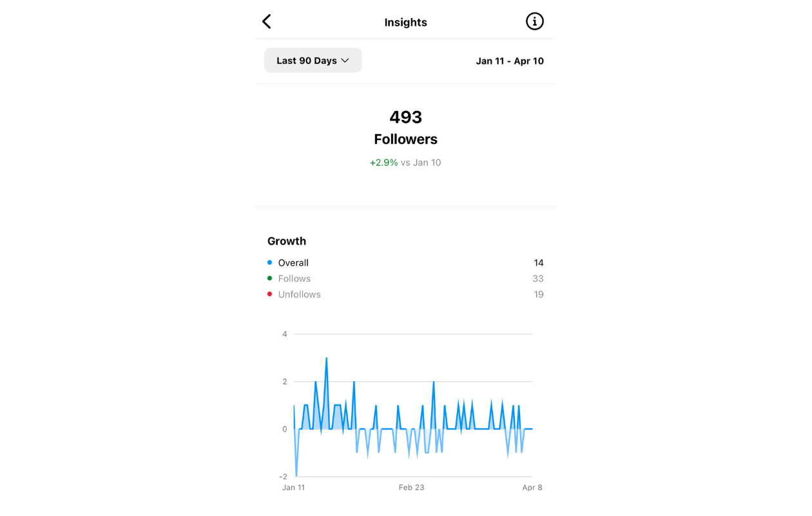
Task: Click the red Unfollows legend dot
Action: point(270,294)
